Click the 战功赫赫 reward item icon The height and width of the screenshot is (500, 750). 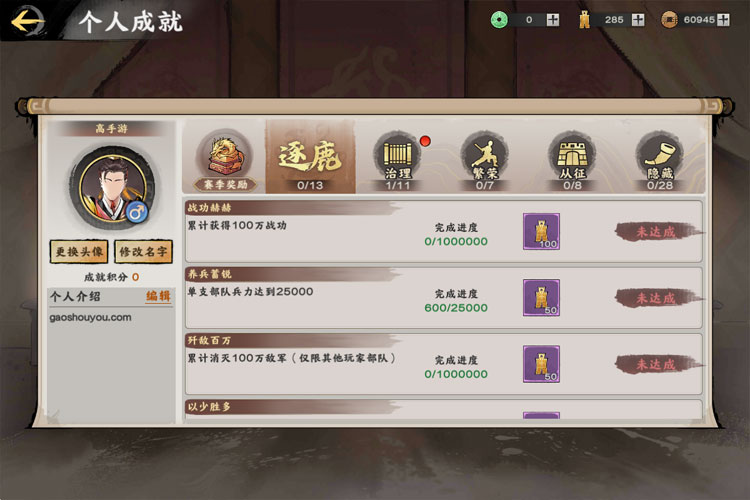point(541,232)
